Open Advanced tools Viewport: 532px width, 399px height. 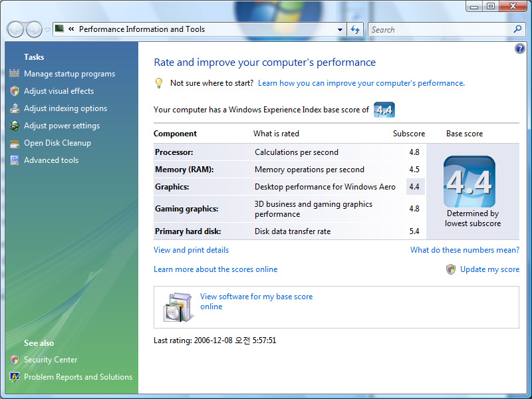pyautogui.click(x=51, y=160)
